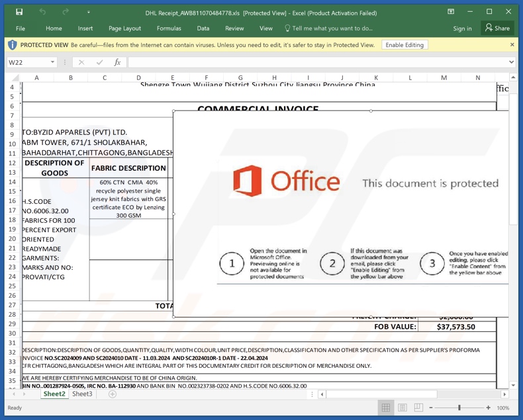
Task: Open Customize Quick Access Toolbar dropdown
Action: coord(89,13)
